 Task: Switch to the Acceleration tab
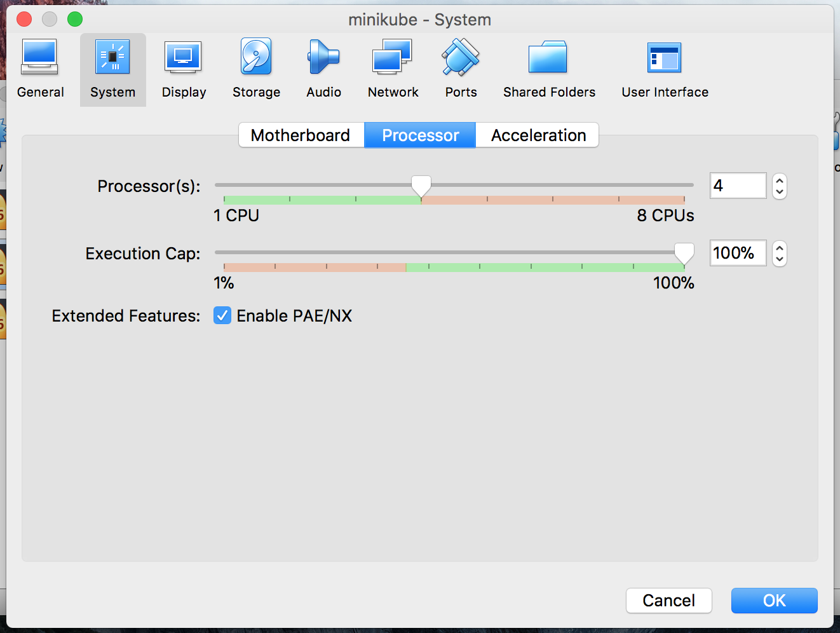(x=538, y=135)
